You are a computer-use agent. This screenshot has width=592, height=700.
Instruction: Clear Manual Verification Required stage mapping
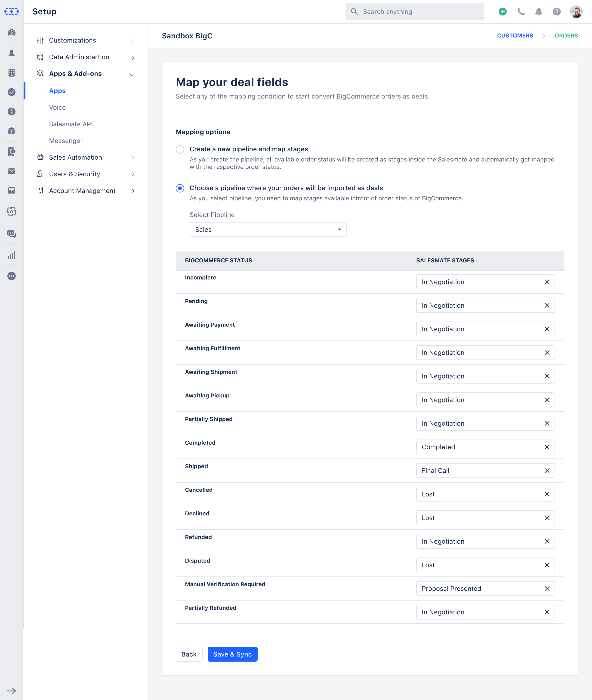click(547, 588)
